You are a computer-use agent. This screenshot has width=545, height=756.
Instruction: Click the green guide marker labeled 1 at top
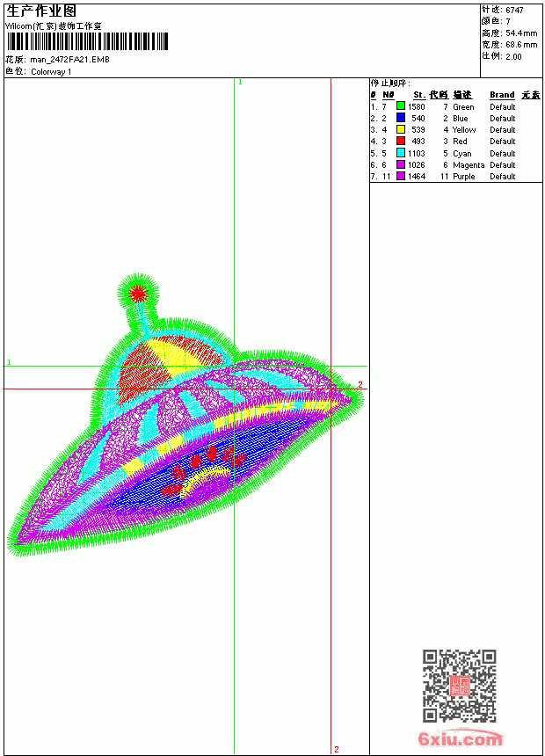(240, 83)
